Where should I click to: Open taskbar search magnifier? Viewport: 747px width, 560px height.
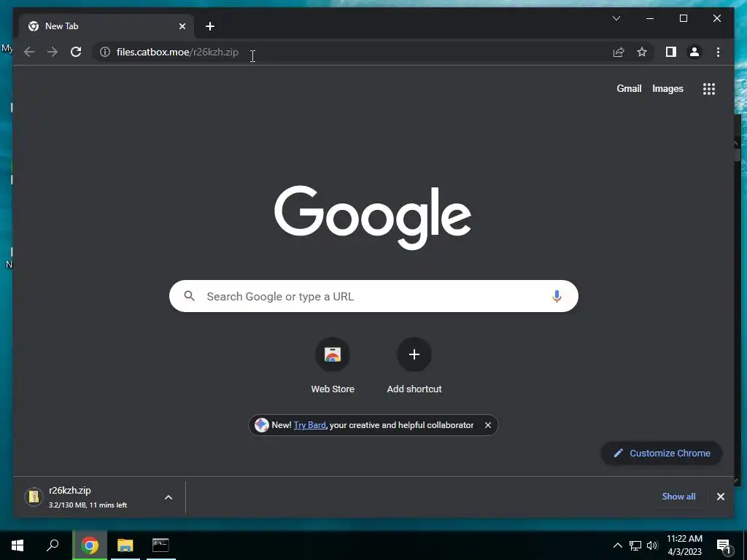(53, 545)
